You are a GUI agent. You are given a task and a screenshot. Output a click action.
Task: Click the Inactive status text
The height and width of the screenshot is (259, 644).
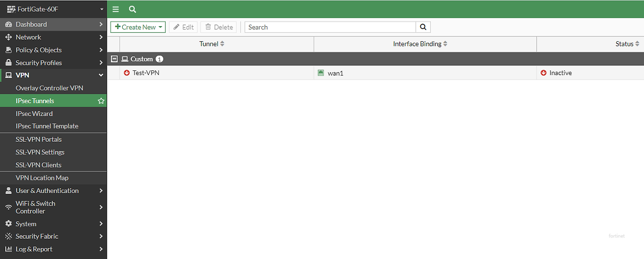tap(560, 73)
